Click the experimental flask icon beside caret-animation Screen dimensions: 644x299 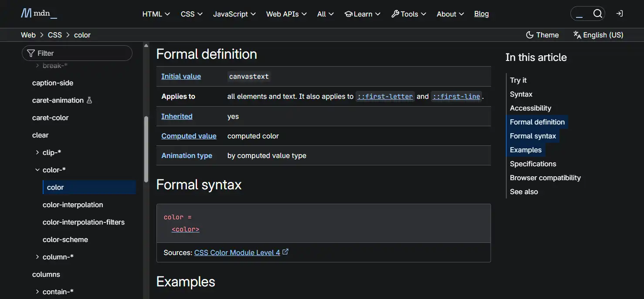[90, 100]
